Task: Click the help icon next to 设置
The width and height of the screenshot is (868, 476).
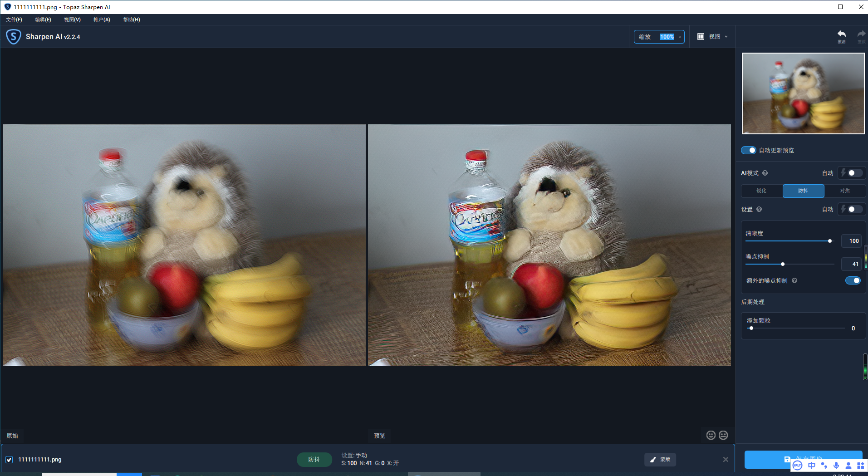Action: [759, 209]
